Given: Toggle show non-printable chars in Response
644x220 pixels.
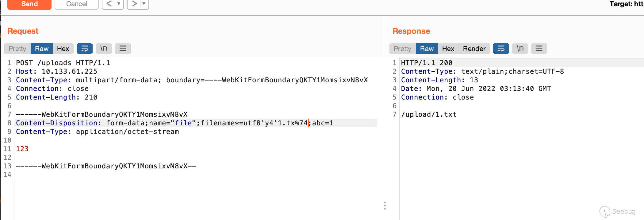Looking at the screenshot, I should pyautogui.click(x=520, y=49).
